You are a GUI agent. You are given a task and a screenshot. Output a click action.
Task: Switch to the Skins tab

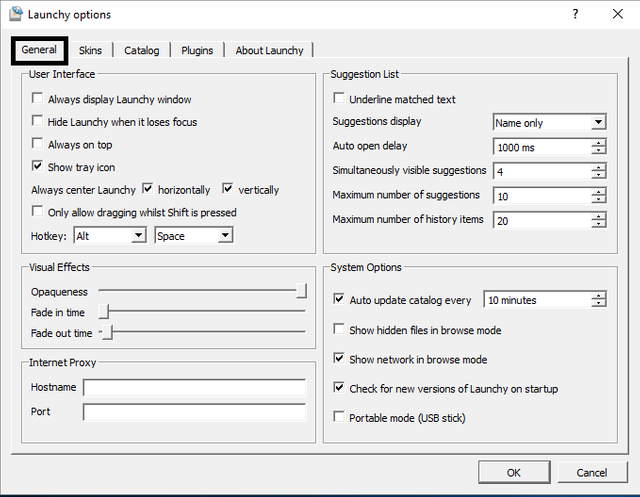point(90,51)
